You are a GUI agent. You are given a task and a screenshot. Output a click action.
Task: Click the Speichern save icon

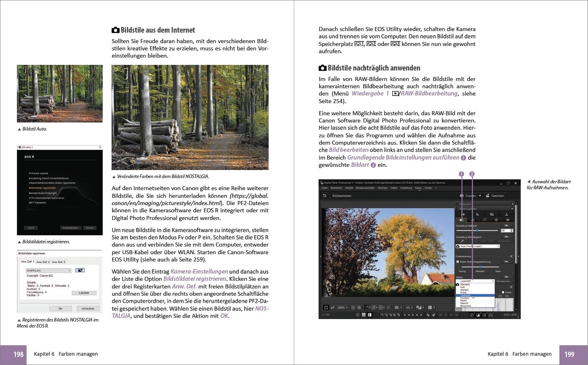pyautogui.click(x=487, y=195)
